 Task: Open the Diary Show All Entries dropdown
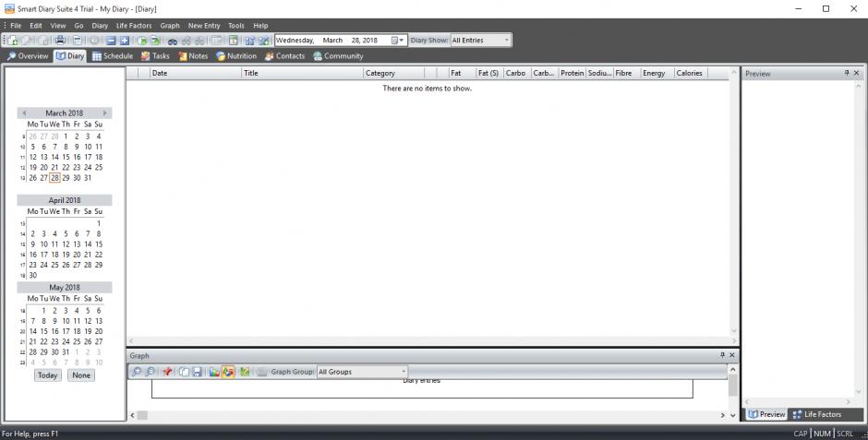[x=479, y=41]
